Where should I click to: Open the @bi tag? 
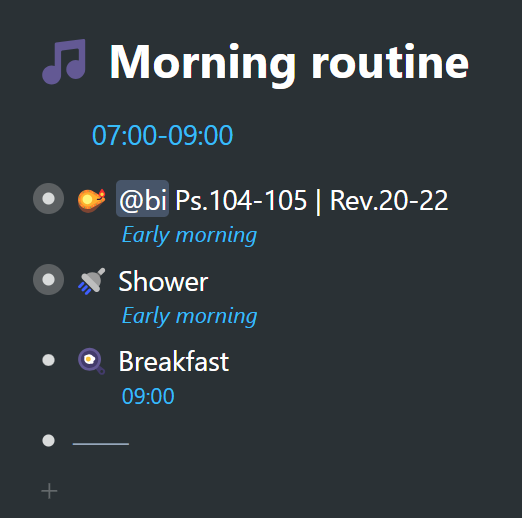click(x=143, y=199)
